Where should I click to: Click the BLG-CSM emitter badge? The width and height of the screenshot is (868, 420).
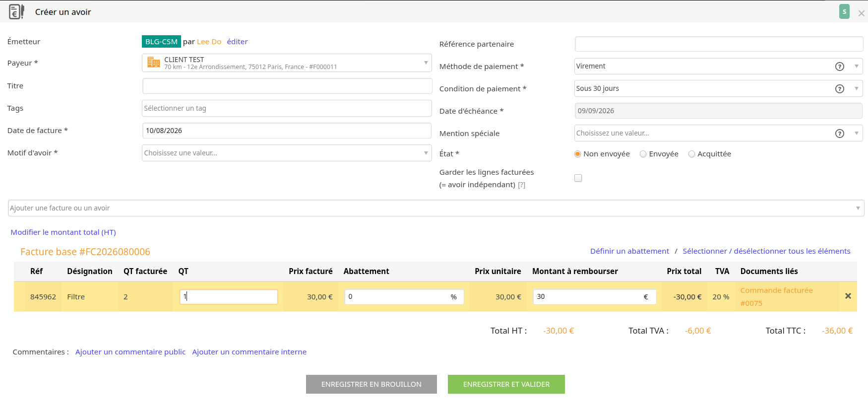pyautogui.click(x=161, y=42)
